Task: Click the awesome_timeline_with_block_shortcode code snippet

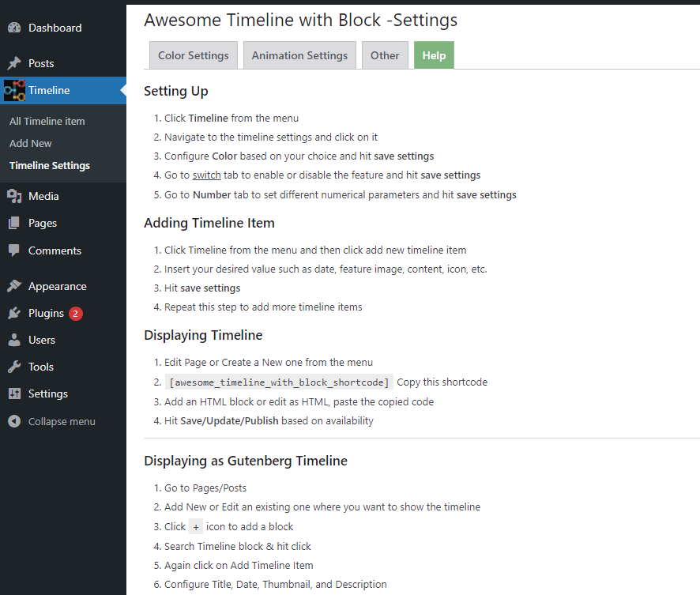Action: 279,382
